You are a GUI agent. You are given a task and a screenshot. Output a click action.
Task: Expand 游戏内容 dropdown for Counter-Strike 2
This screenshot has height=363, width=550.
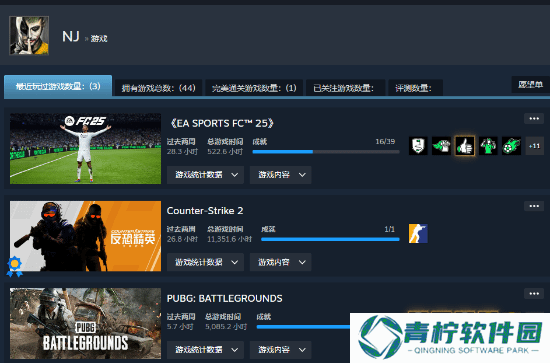coord(280,262)
